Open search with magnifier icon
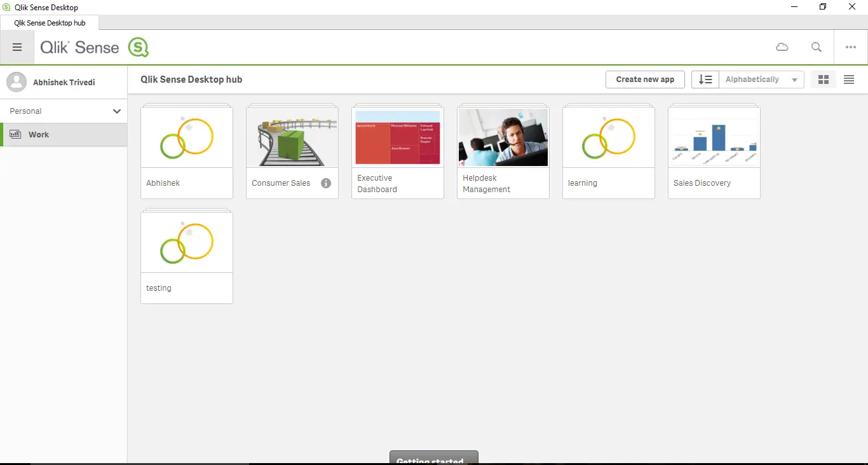868x465 pixels. (x=817, y=47)
